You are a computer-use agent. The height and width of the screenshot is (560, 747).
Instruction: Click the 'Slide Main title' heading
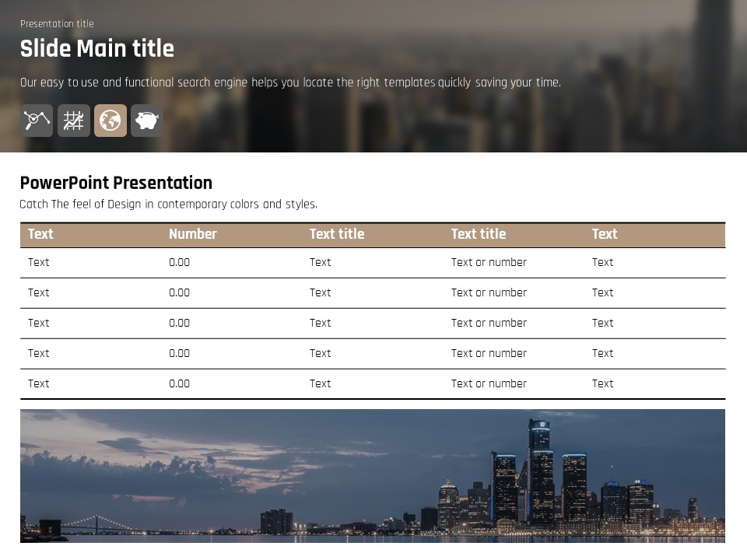click(x=96, y=48)
